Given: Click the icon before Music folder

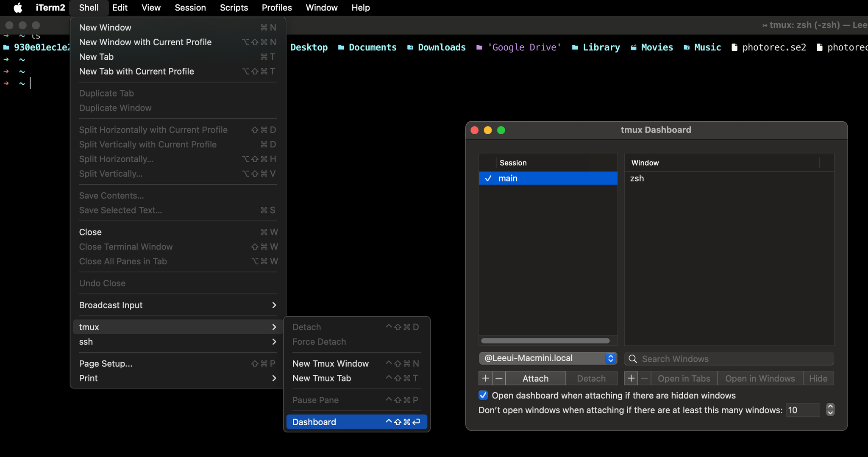Looking at the screenshot, I should (x=686, y=47).
